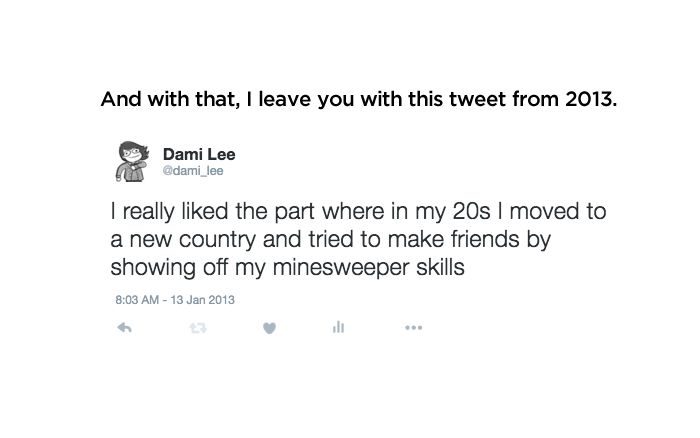Click "showing off" in the tweet's last line
The height and width of the screenshot is (438, 700).
point(162,267)
